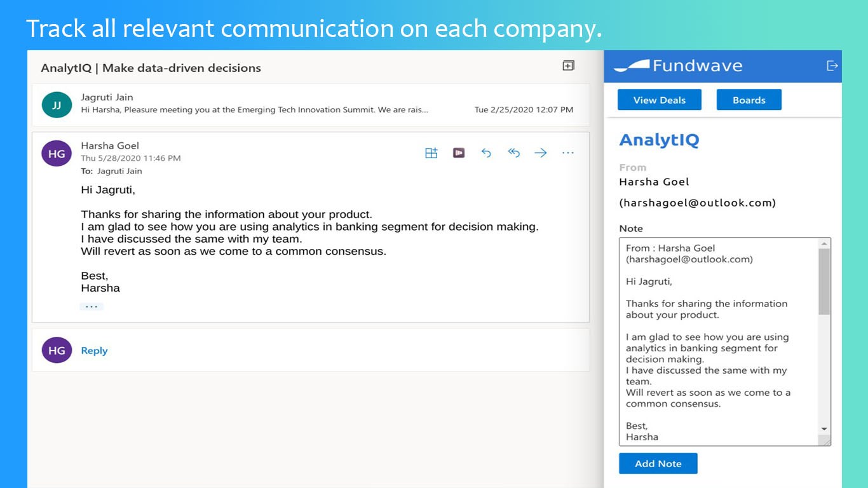The height and width of the screenshot is (488, 868).
Task: Expand the collapsed message ellipsis
Action: click(92, 306)
